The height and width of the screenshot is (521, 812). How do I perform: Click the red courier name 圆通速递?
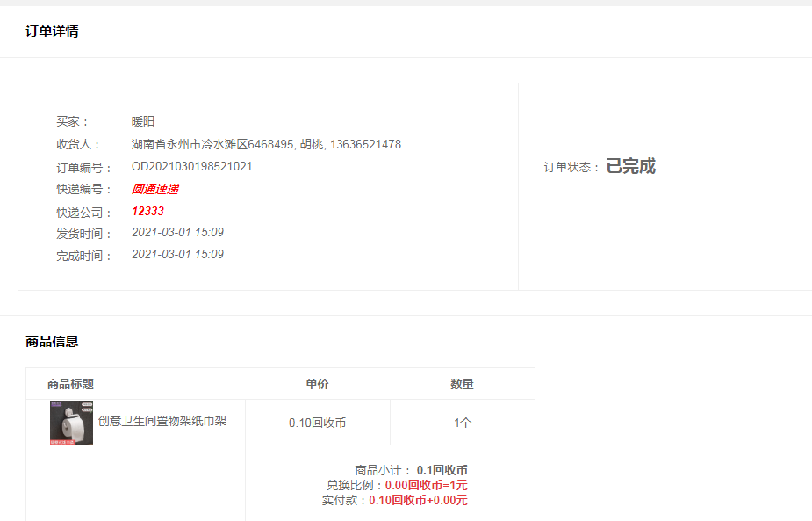(x=154, y=189)
